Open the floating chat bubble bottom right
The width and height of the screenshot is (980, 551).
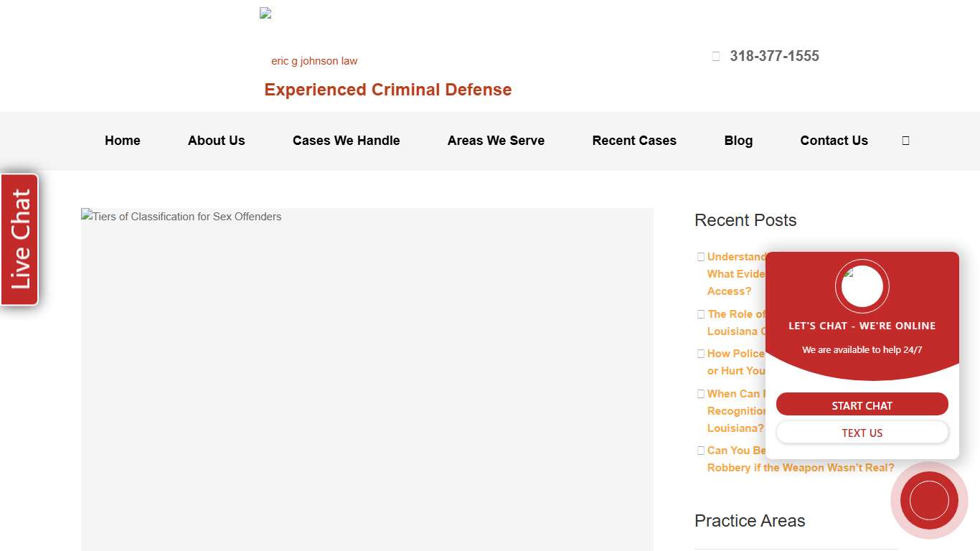point(929,500)
